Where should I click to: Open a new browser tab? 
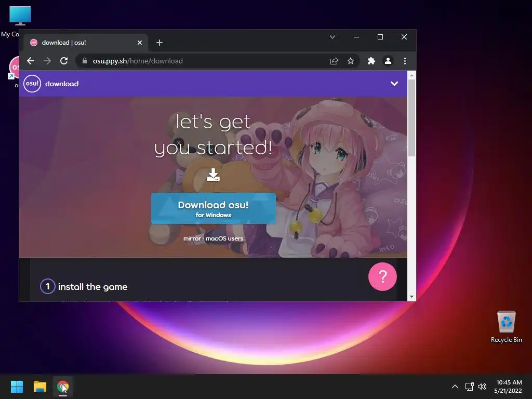tap(159, 43)
